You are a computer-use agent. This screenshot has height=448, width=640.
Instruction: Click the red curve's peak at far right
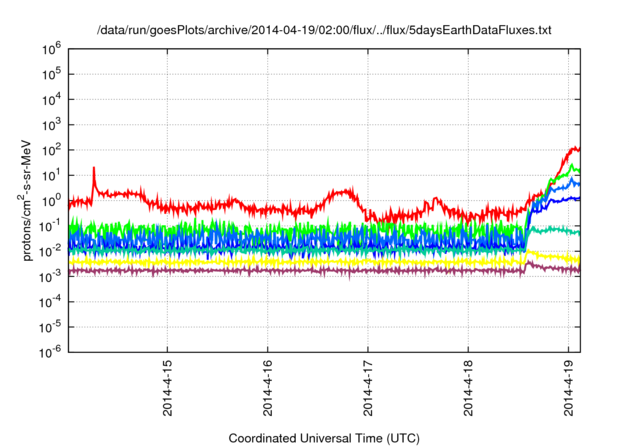tap(576, 149)
